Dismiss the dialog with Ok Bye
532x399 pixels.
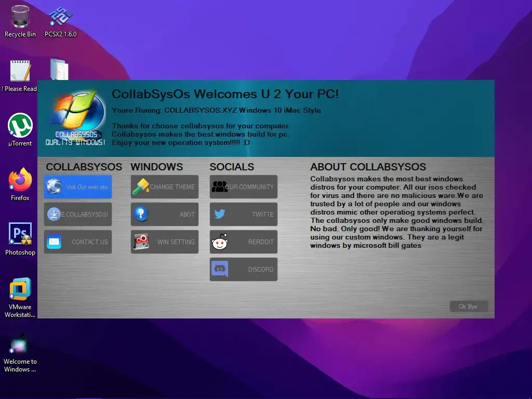coord(469,307)
